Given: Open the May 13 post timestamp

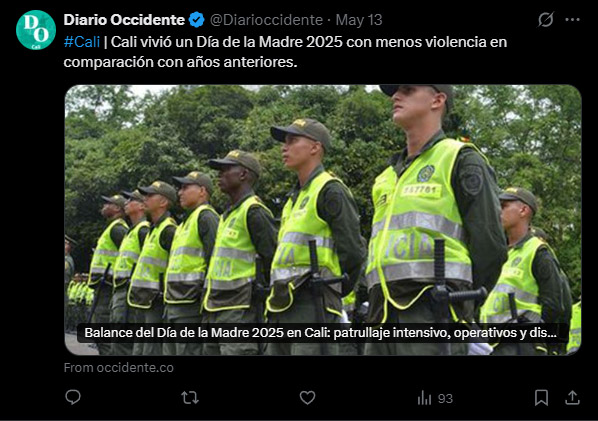Looking at the screenshot, I should pyautogui.click(x=359, y=20).
